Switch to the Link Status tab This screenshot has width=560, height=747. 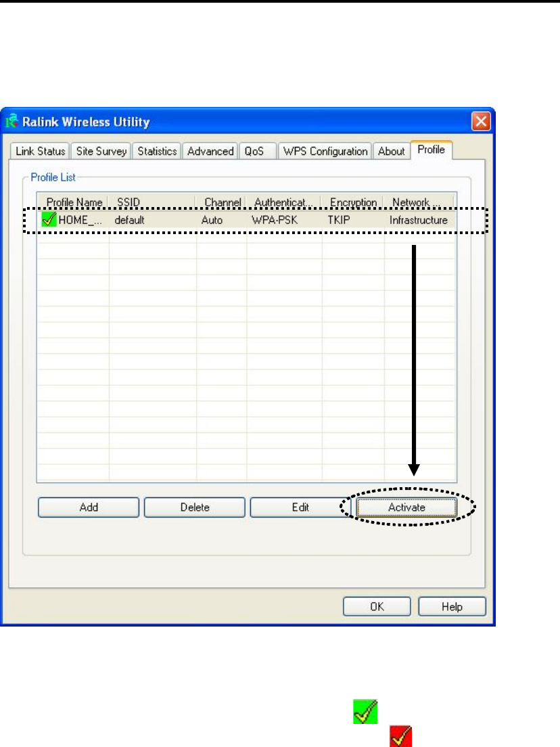pos(40,151)
